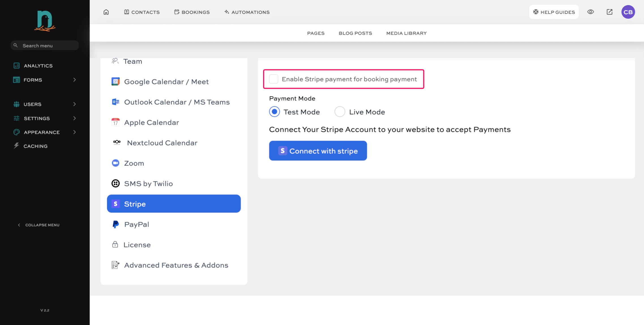Select Test Mode payment option

coord(274,112)
